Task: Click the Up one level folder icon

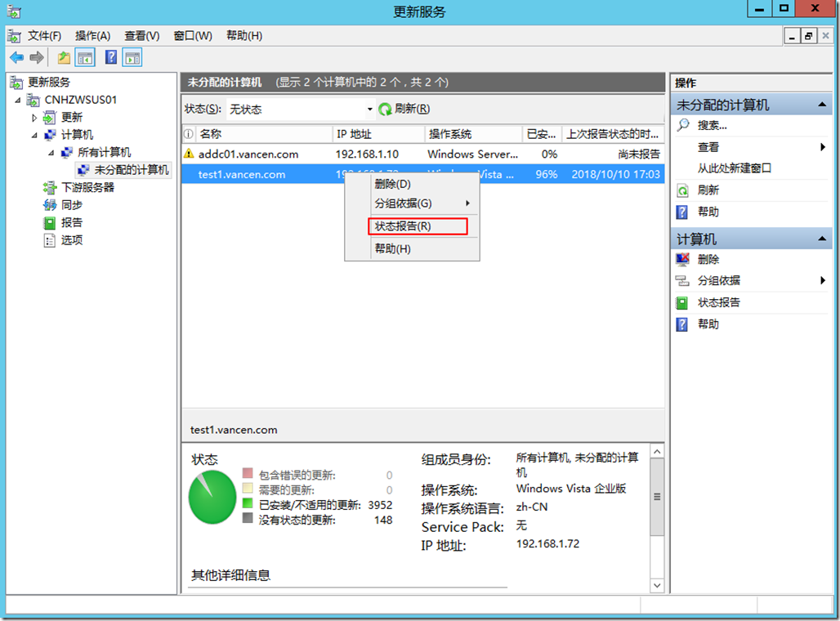Action: pos(65,57)
